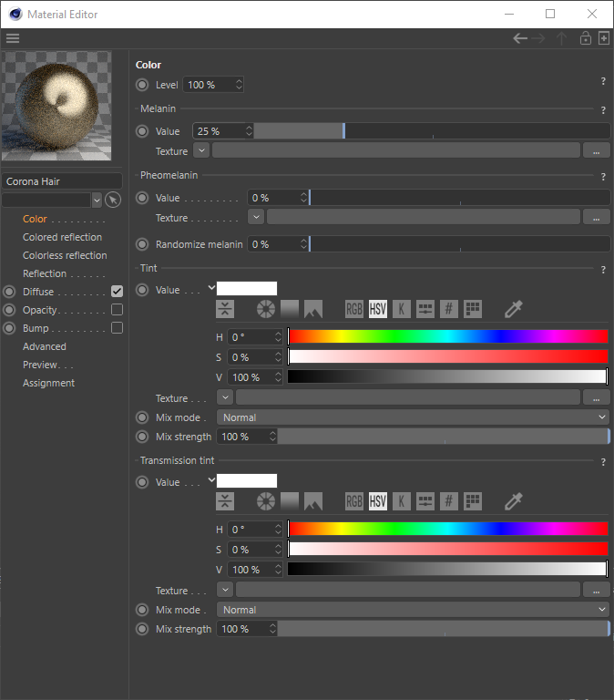Select the spectrum gradient icon in Tint

[290, 309]
